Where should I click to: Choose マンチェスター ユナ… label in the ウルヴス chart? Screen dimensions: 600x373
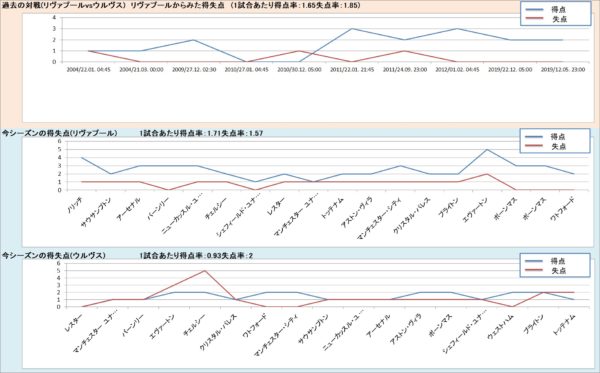pos(96,332)
